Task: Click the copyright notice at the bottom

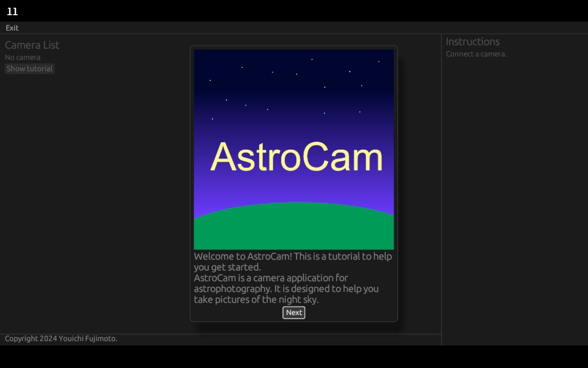Action: 60,338
